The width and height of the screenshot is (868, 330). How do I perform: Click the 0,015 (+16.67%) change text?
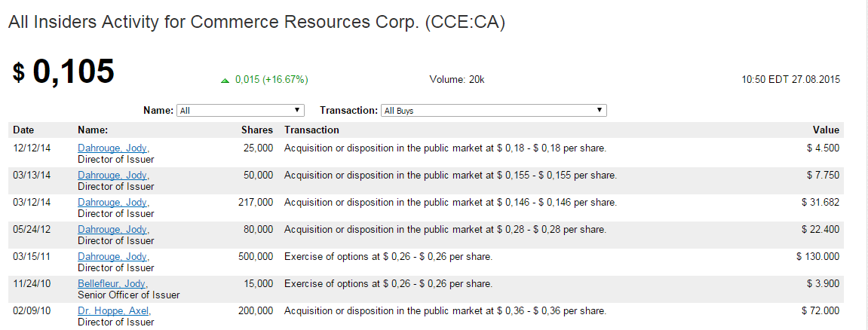271,79
